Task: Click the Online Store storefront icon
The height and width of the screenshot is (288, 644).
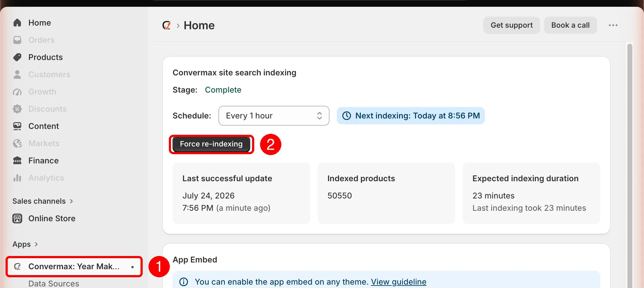Action: 17,218
